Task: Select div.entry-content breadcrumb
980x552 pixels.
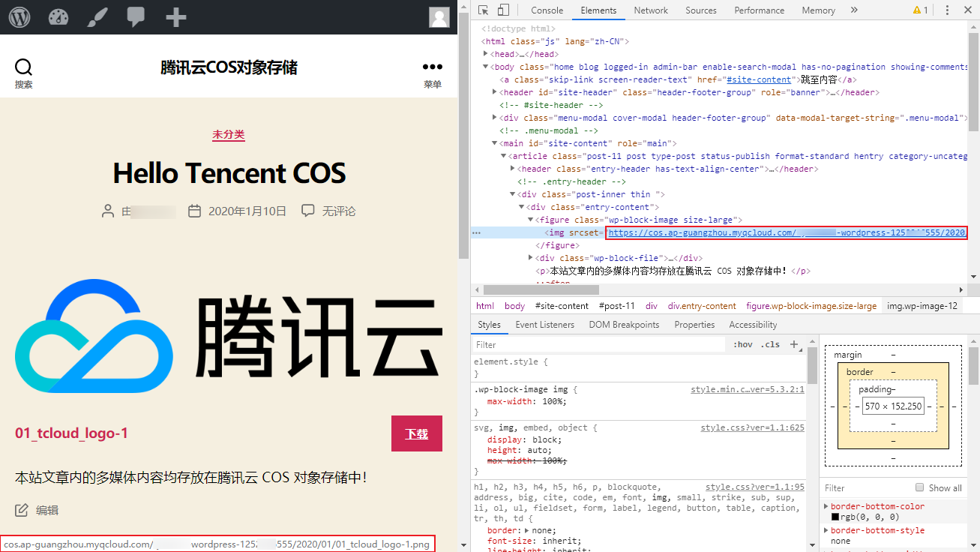Action: pyautogui.click(x=702, y=306)
